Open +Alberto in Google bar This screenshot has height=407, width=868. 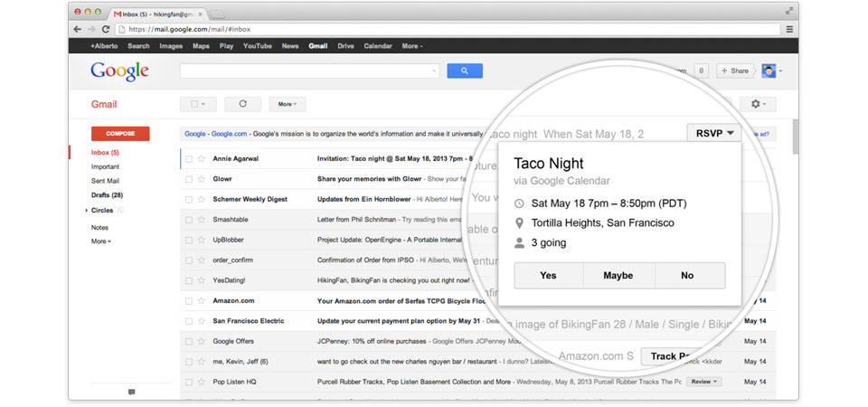point(104,46)
